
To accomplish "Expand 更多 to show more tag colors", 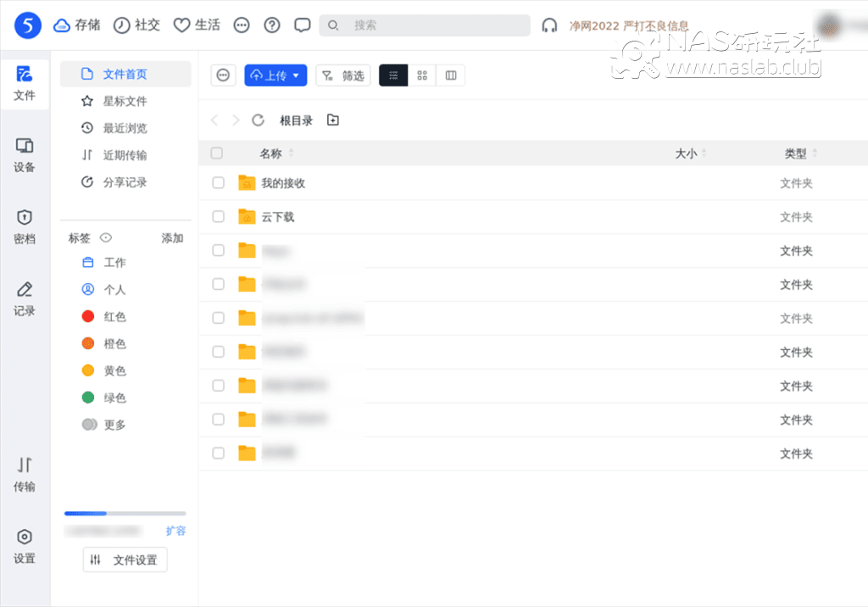I will tap(113, 424).
